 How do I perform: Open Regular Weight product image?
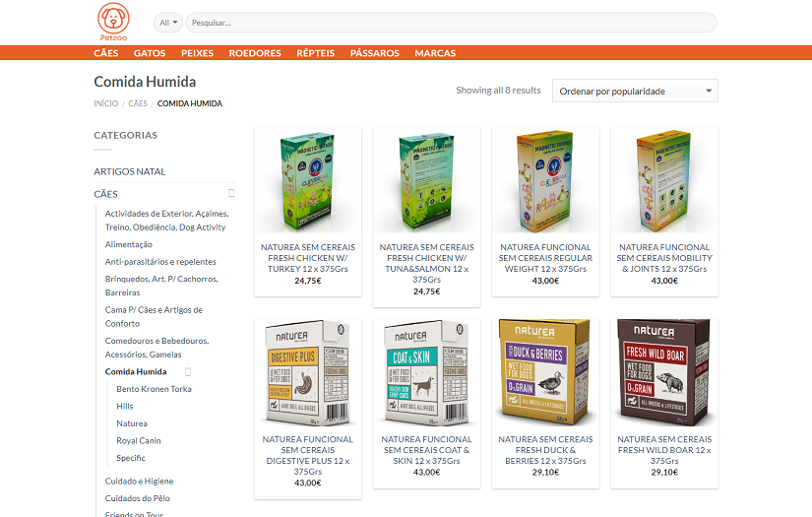pos(545,181)
